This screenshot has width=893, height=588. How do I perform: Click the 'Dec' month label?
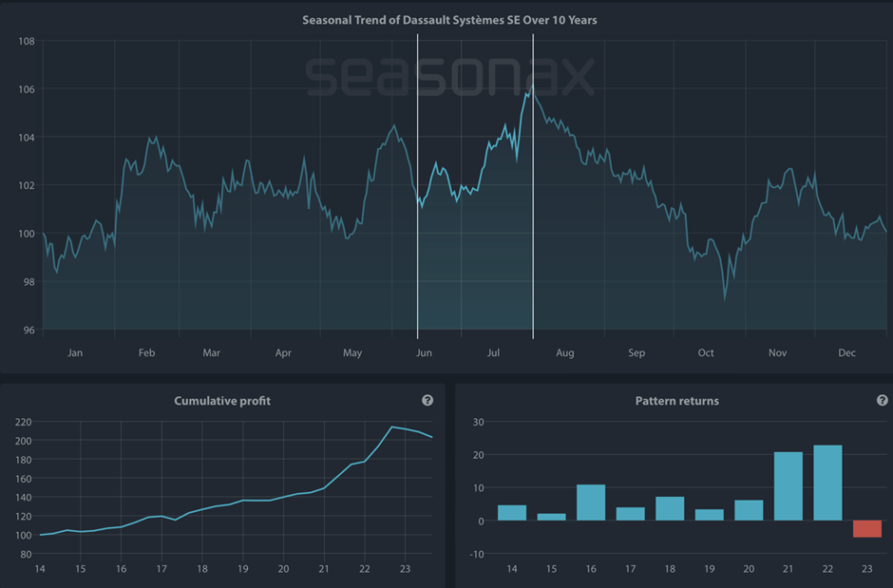coord(846,353)
